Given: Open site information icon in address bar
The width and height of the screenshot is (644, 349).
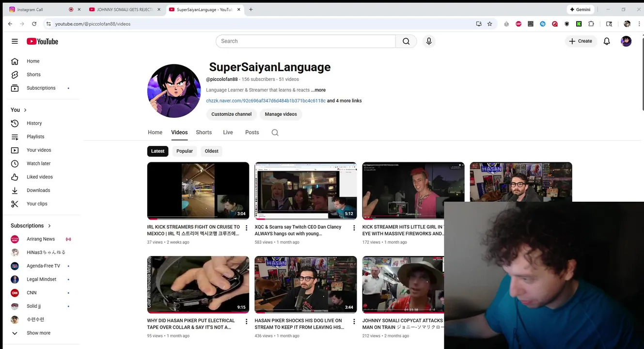Looking at the screenshot, I should 48,24.
